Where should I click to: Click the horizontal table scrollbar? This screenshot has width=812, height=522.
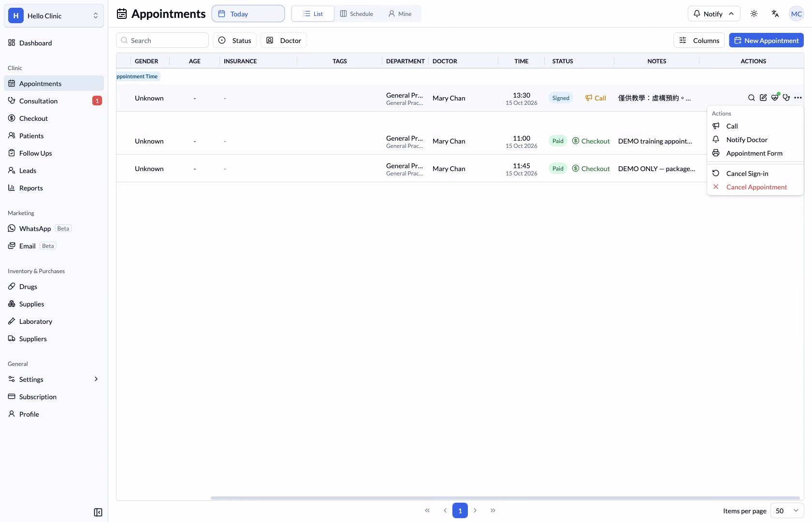pos(506,498)
